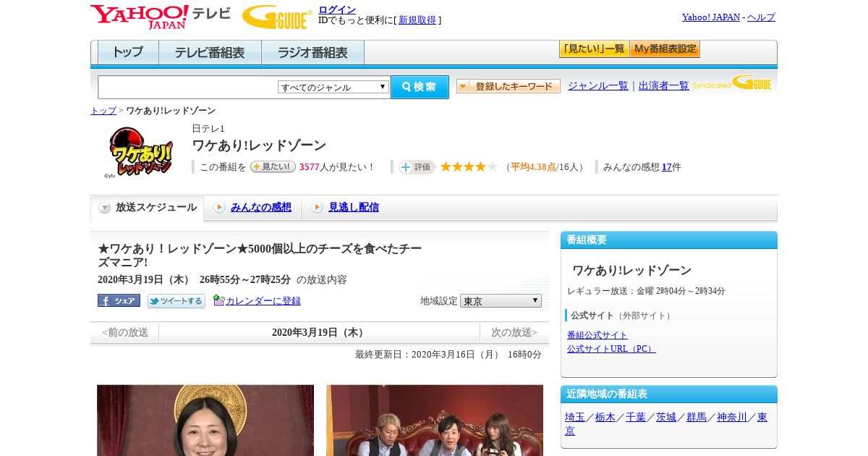Click the 3577人が見たい！ count text

point(337,167)
